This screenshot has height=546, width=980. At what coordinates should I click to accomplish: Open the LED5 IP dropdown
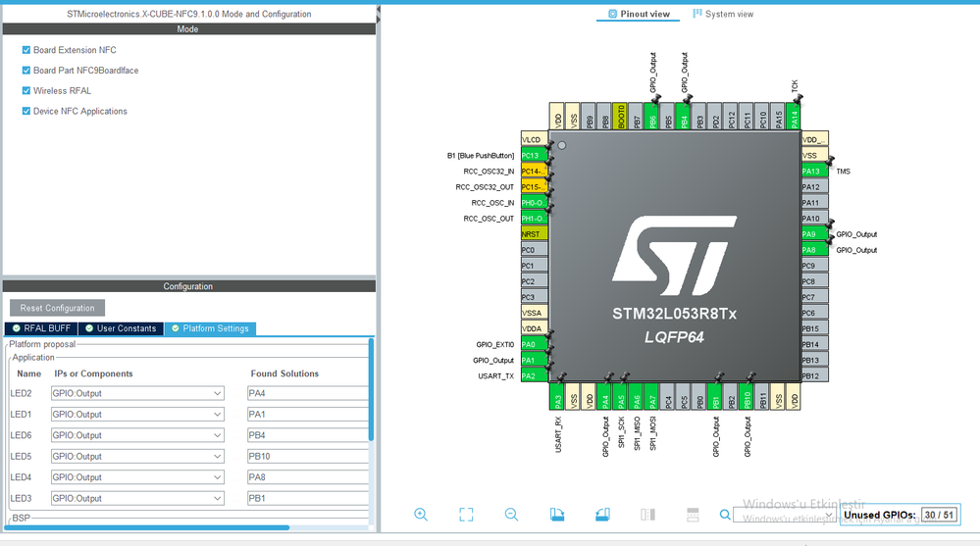pos(217,457)
